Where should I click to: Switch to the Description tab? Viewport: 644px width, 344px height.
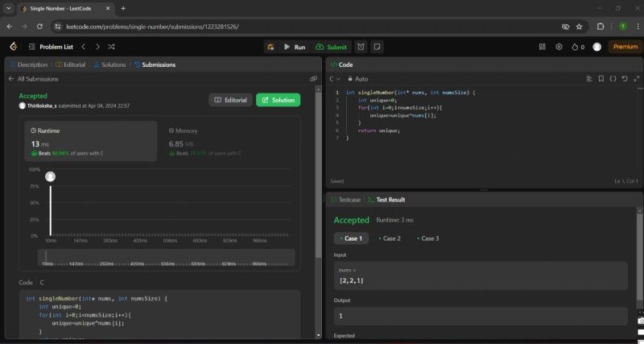coord(29,64)
